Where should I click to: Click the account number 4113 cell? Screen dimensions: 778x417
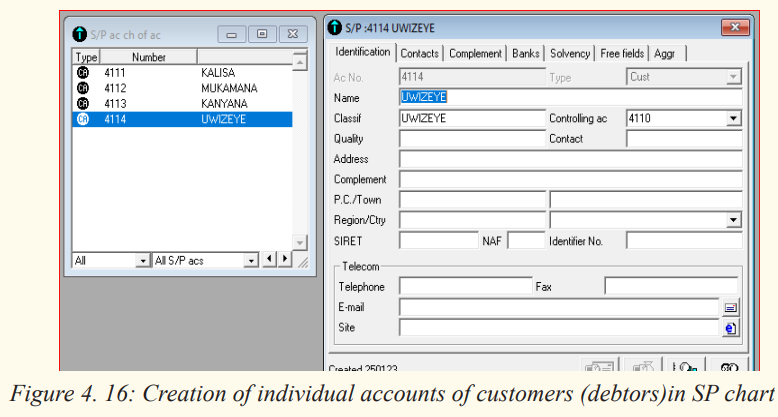pyautogui.click(x=115, y=104)
